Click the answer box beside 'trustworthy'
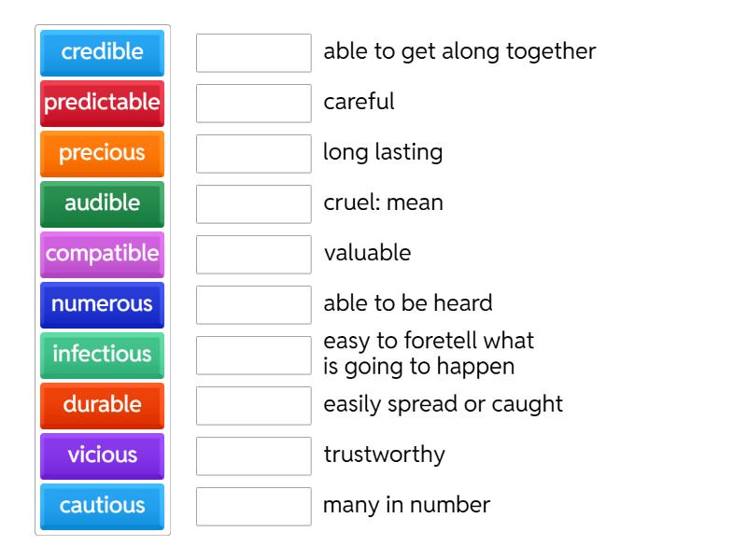Viewport: 747px width, 560px height. point(254,456)
